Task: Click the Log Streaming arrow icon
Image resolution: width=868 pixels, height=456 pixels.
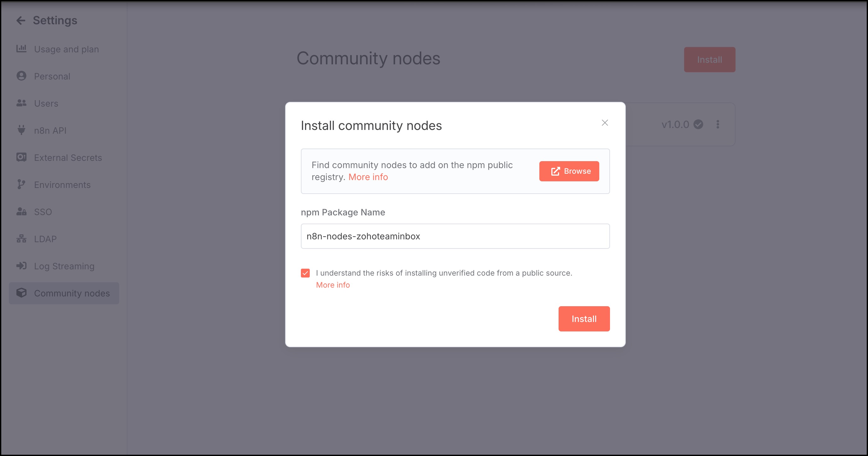Action: (x=21, y=266)
